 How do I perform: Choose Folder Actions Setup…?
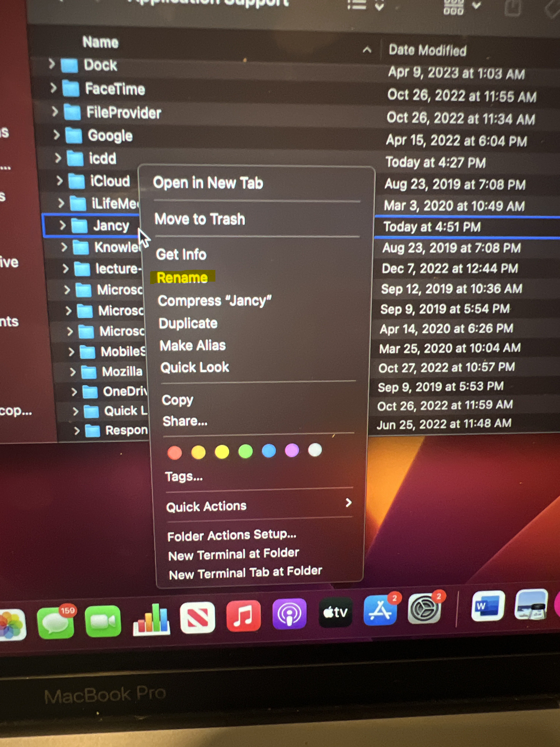[x=232, y=535]
